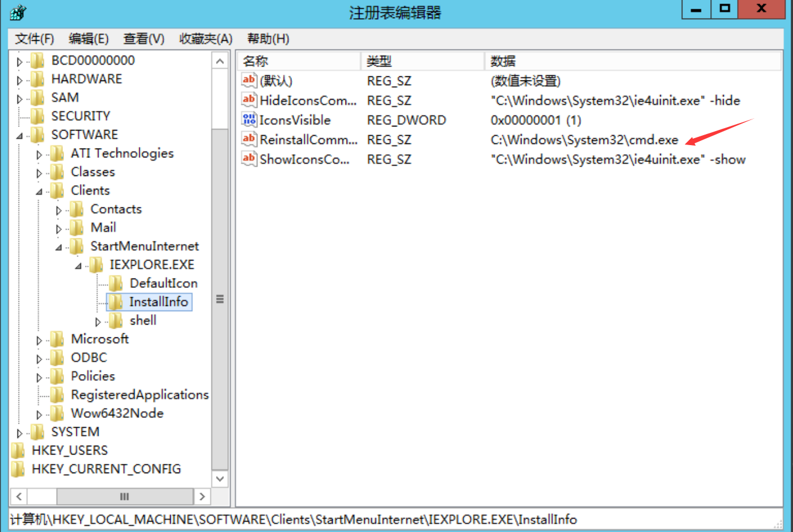This screenshot has width=793, height=532.
Task: Select the Policies tree key
Action: click(93, 376)
